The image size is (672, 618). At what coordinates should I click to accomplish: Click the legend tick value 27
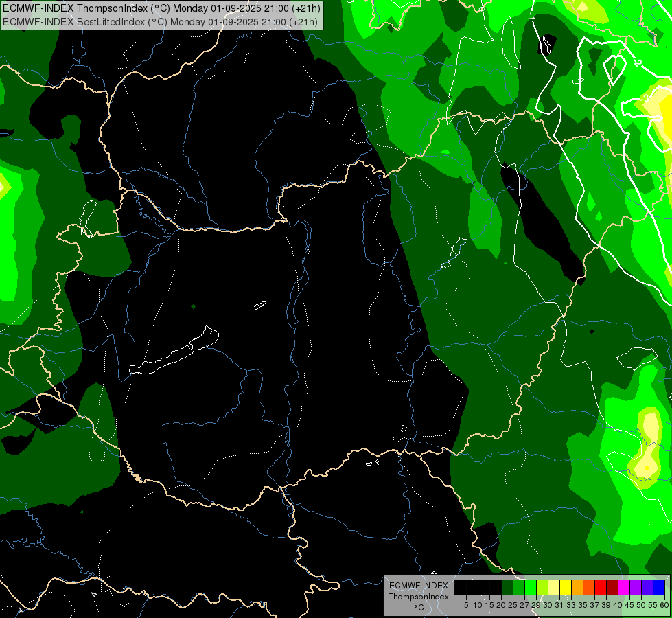point(524,605)
